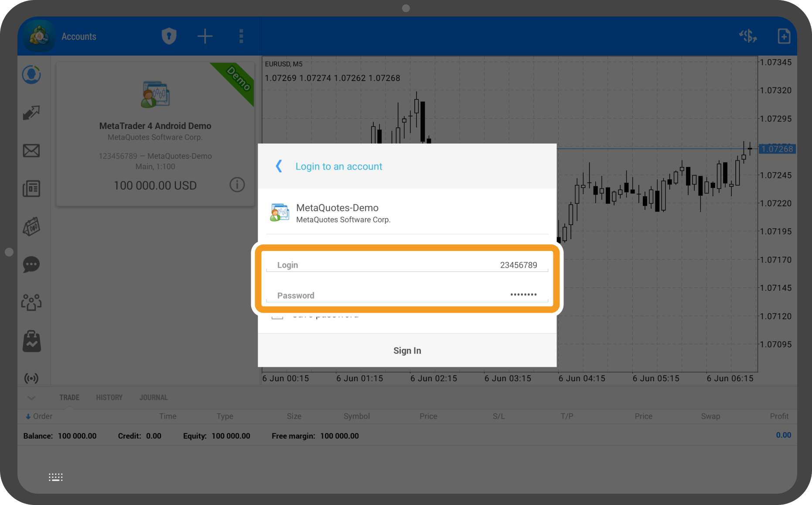Click the Free margin value
The image size is (812, 505).
[340, 436]
